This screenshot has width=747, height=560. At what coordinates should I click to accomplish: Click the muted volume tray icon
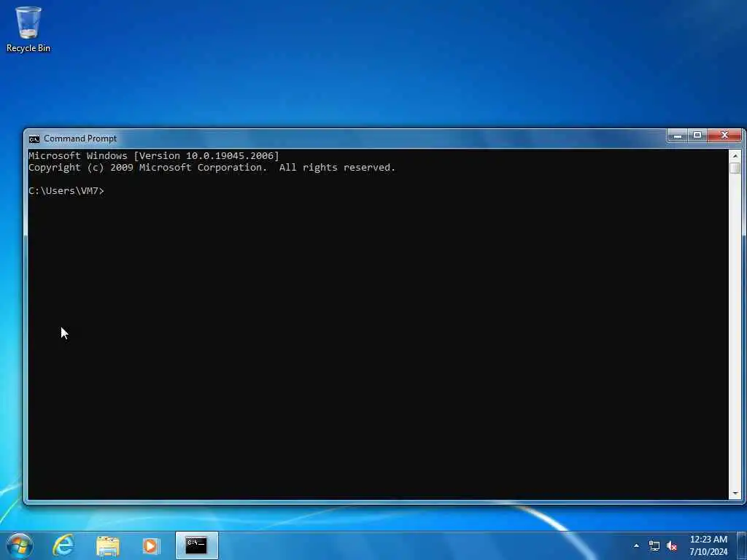[672, 545]
